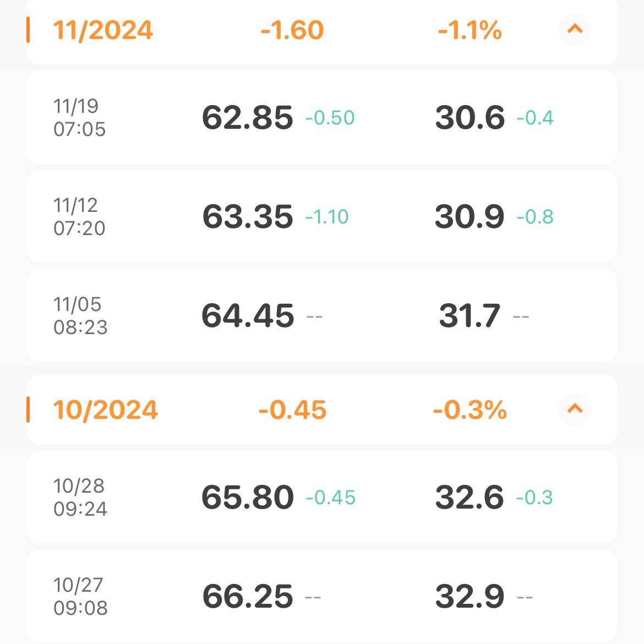Open the 10/28 09:24 entry date
The width and height of the screenshot is (644, 644).
point(80,497)
